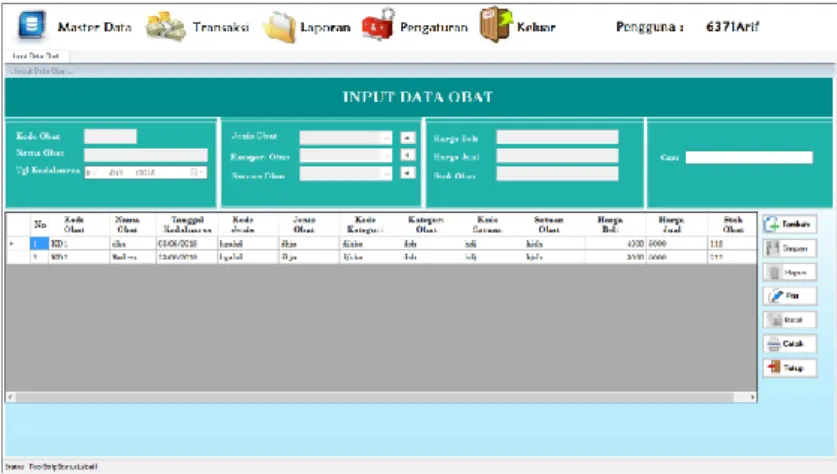
Task: Click the Cetak printer button
Action: [x=789, y=344]
